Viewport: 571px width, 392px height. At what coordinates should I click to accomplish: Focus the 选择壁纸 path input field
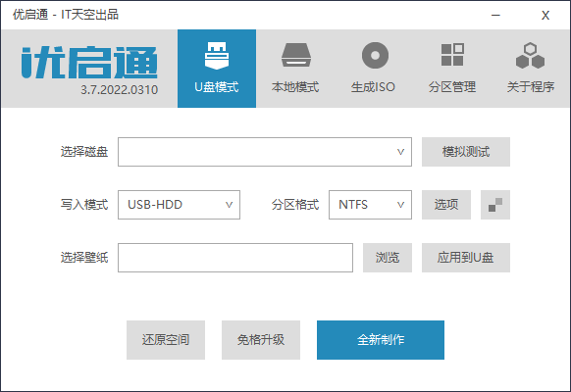click(235, 258)
